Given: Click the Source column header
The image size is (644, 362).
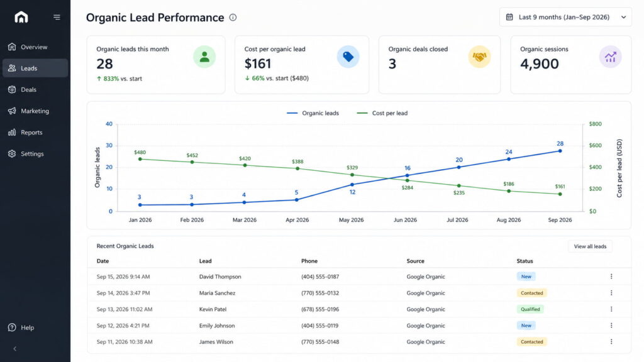Looking at the screenshot, I should (415, 261).
